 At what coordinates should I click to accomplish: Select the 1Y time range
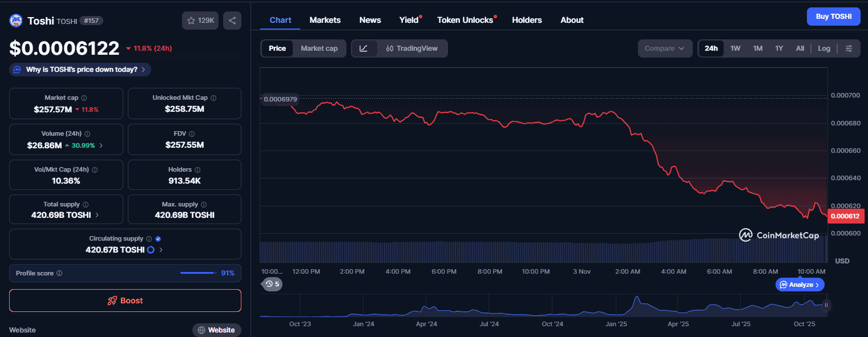(x=778, y=48)
